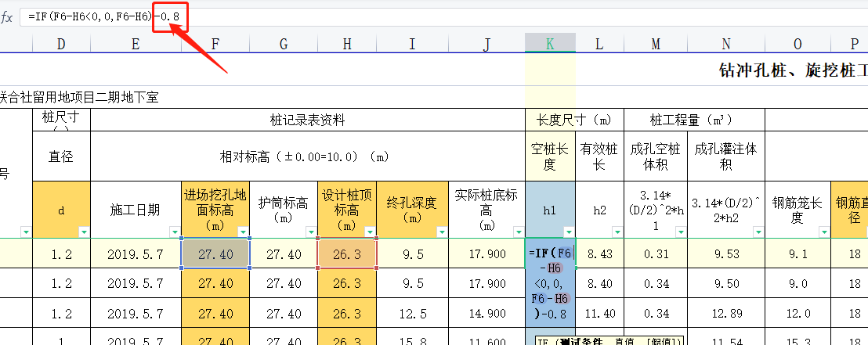Open the 进场挖孔地面标高 filter dropdown arrow
The height and width of the screenshot is (345, 868).
pyautogui.click(x=243, y=232)
